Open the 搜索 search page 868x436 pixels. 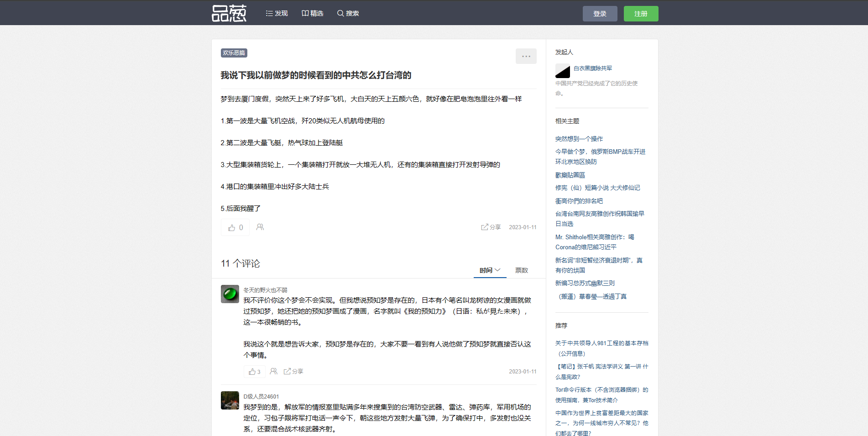(x=348, y=13)
